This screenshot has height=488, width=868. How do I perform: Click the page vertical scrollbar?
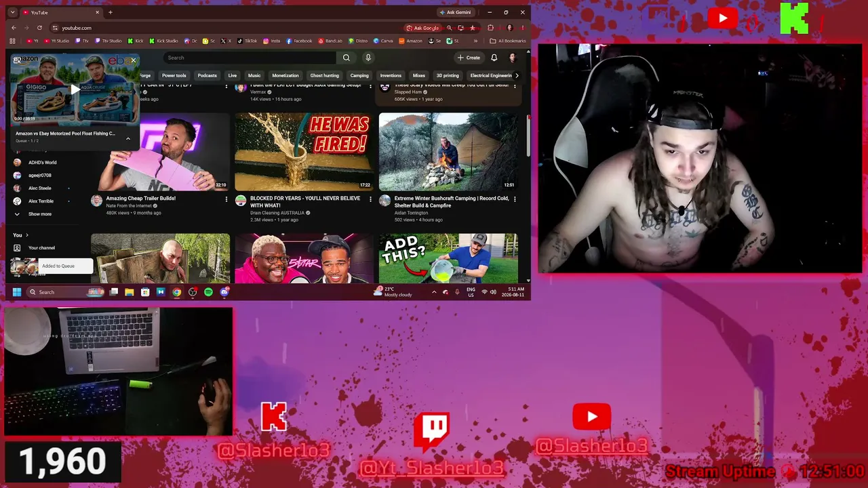pos(528,136)
